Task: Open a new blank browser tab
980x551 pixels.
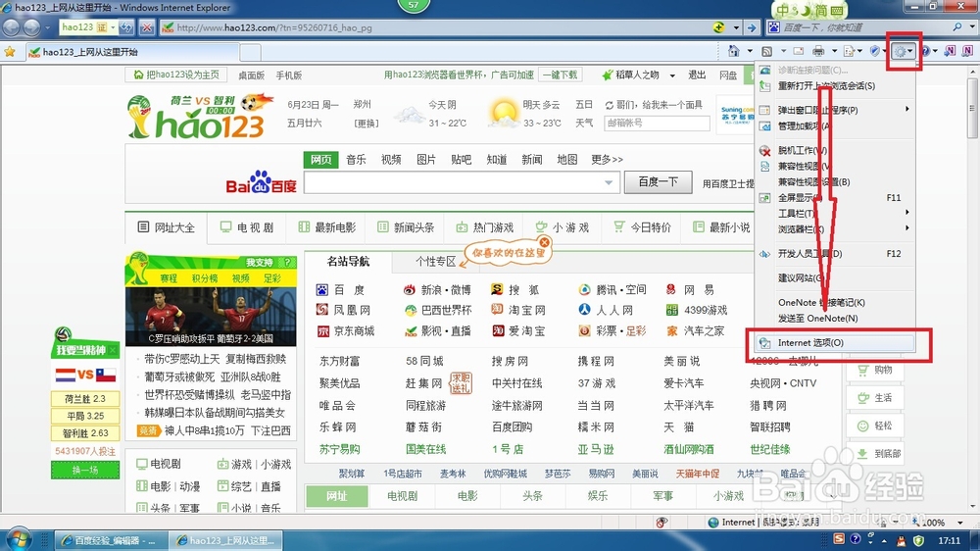Action: [250, 53]
